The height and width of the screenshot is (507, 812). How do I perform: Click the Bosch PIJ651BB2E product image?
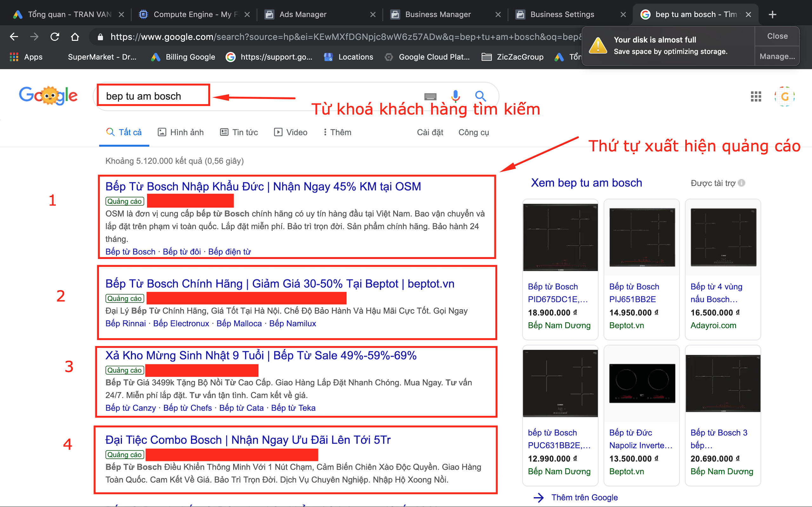point(642,237)
